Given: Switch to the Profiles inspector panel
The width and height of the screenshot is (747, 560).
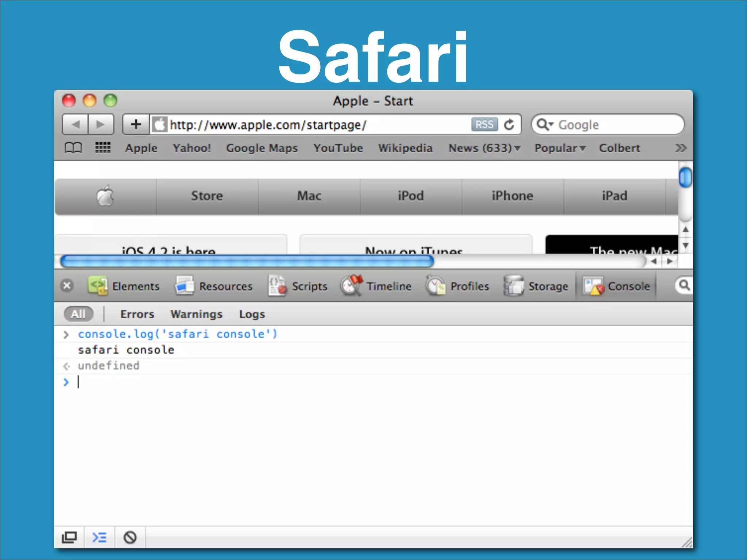Looking at the screenshot, I should click(457, 286).
